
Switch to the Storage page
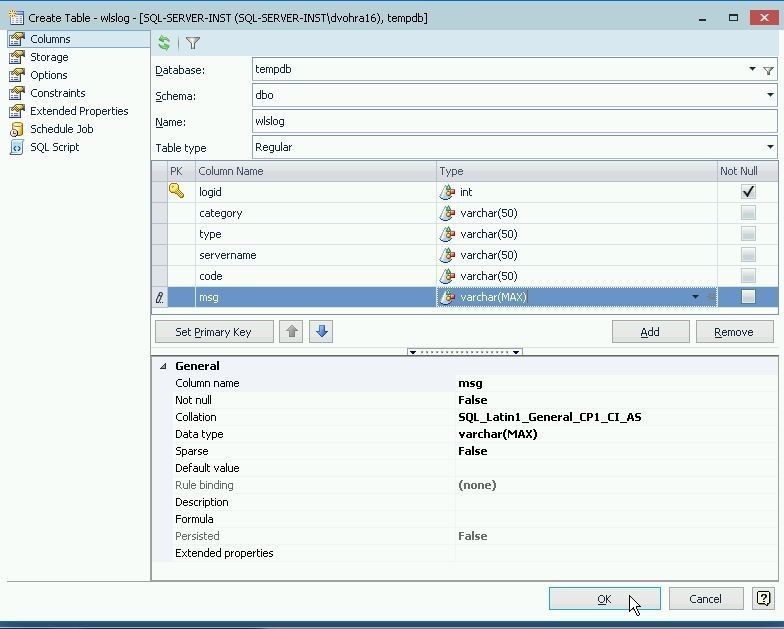pos(49,57)
